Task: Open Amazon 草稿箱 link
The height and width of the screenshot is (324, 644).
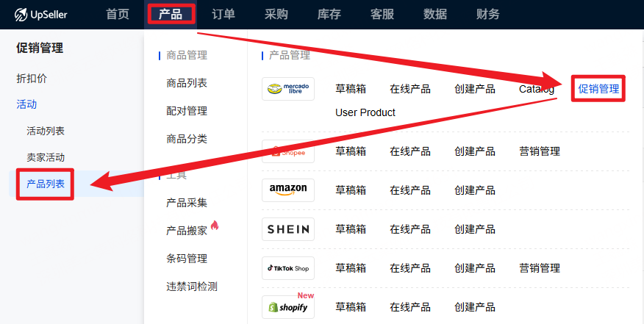Action: [351, 190]
